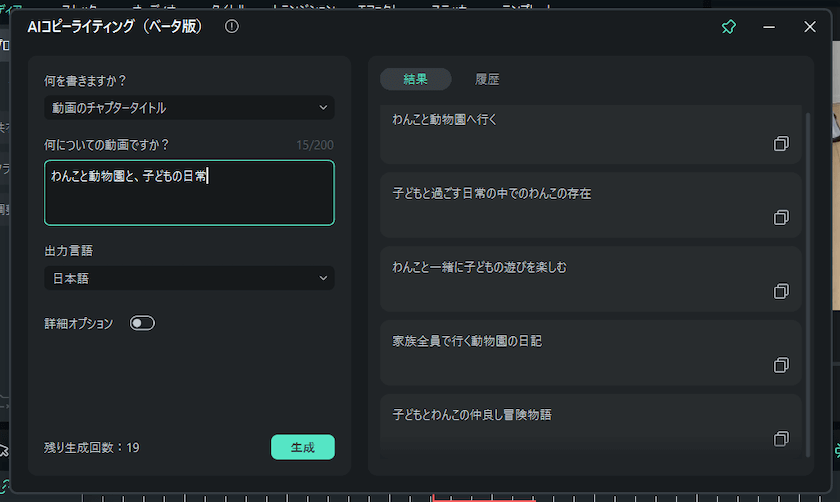Copy the result 子どもとわんこの仲良し冒険物語
Screen dimensions: 840x502
tap(781, 439)
